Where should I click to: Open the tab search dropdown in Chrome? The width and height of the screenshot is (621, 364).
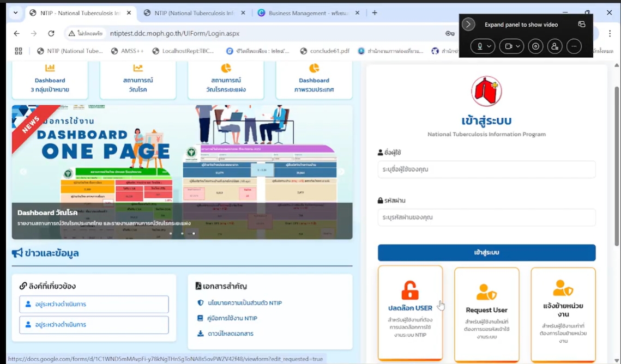pyautogui.click(x=15, y=13)
